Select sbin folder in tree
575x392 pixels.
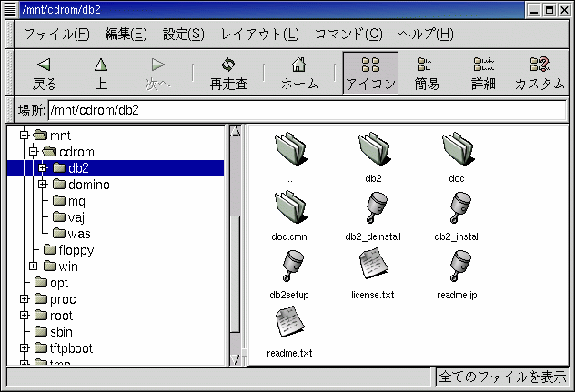point(54,331)
